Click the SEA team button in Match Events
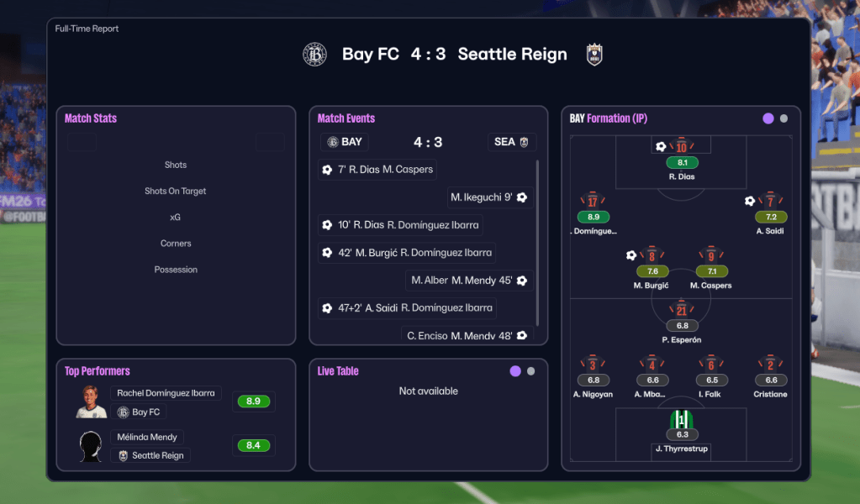The width and height of the screenshot is (860, 504). coord(511,142)
